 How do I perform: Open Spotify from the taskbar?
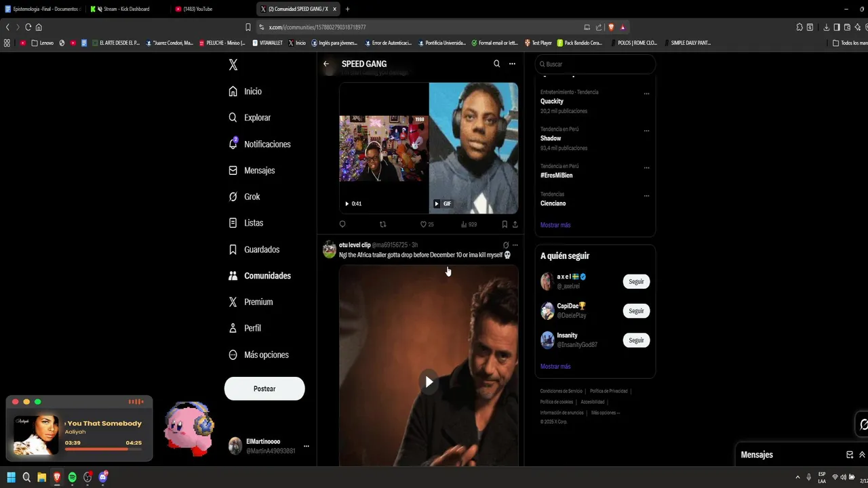(x=72, y=477)
